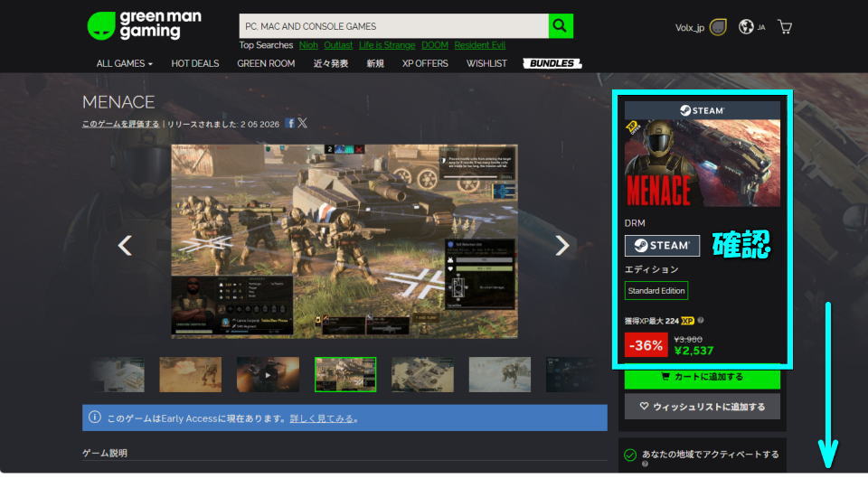868x488 pixels.
Task: Open the HOT DEALS menu item
Action: tap(194, 64)
